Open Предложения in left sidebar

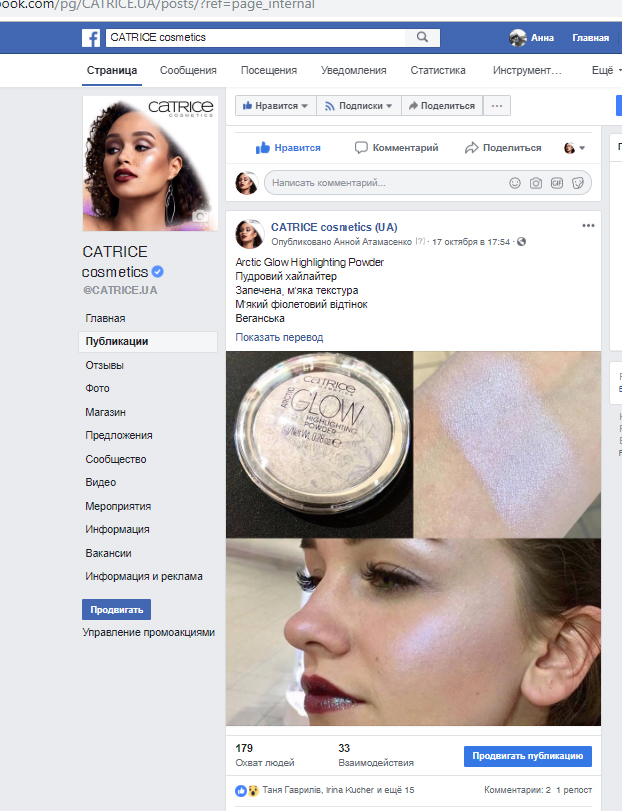[x=119, y=435]
